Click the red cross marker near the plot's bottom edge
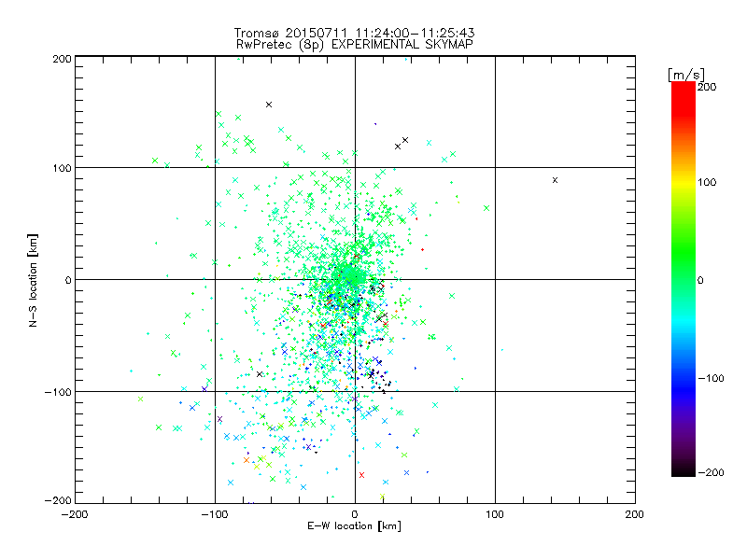747x560 pixels. pyautogui.click(x=361, y=475)
